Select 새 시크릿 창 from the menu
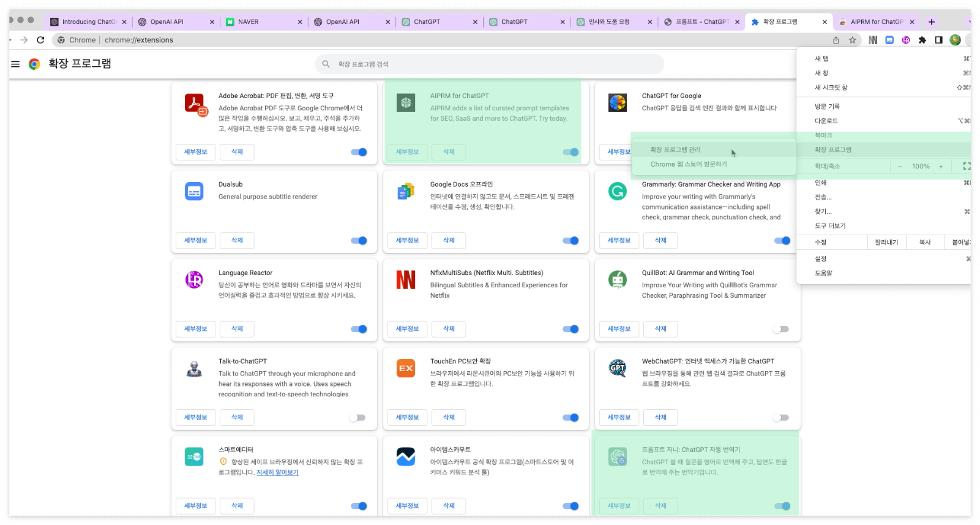The height and width of the screenshot is (525, 980). coord(884,87)
